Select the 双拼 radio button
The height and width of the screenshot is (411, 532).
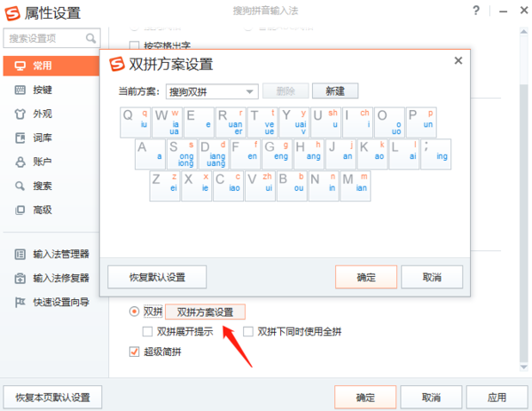(x=135, y=312)
